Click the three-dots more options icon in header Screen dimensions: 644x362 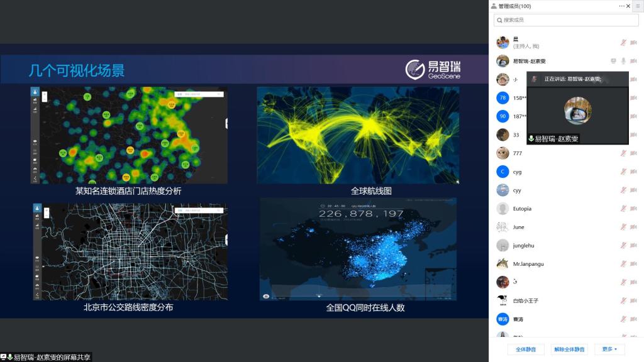[621, 6]
